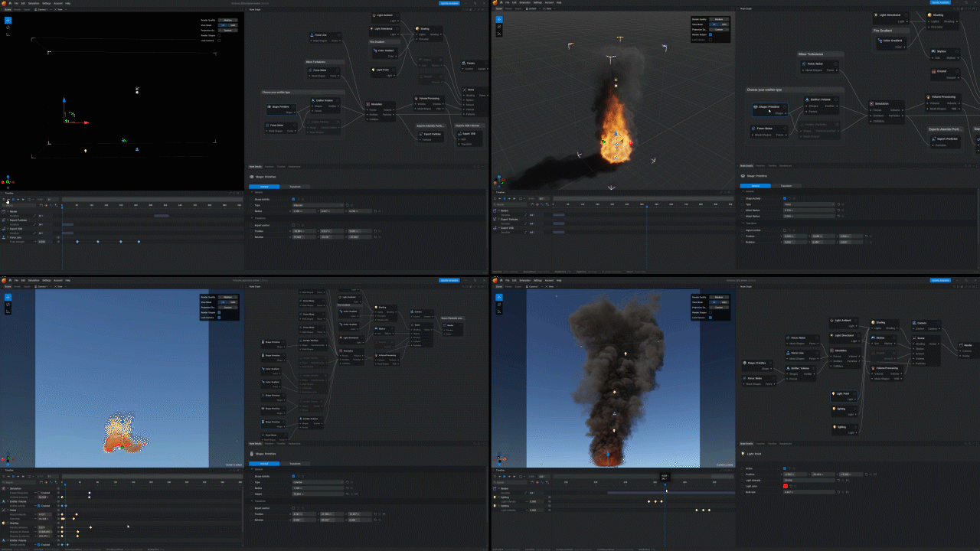Open the File menu in the black-viewport window
980x551 pixels.
pyautogui.click(x=16, y=3)
